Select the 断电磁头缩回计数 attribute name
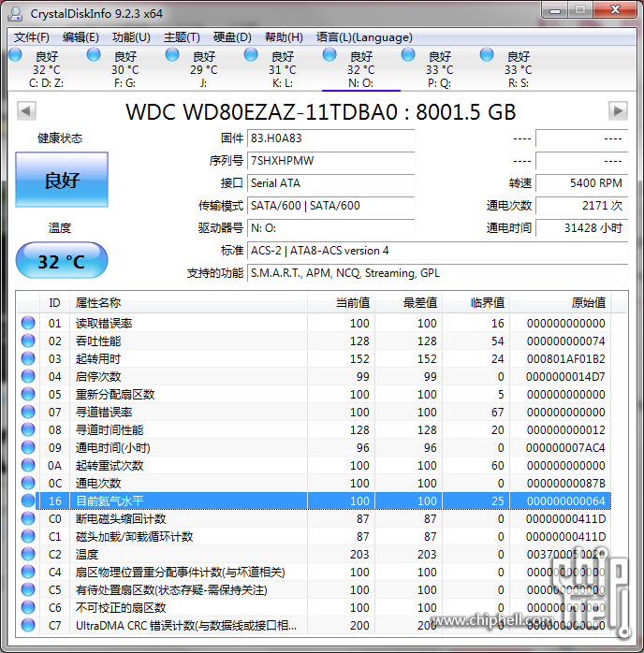Screen dimensions: 644x653 pyautogui.click(x=121, y=519)
